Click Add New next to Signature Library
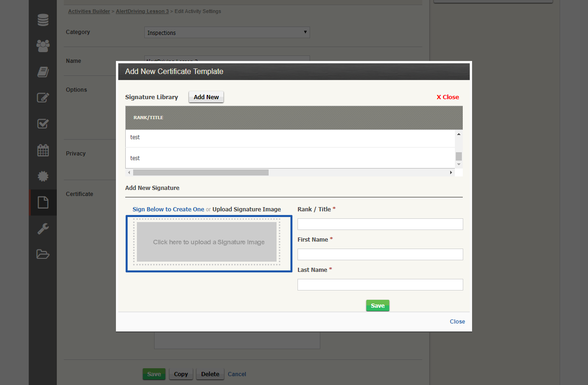This screenshot has width=588, height=385. (206, 97)
